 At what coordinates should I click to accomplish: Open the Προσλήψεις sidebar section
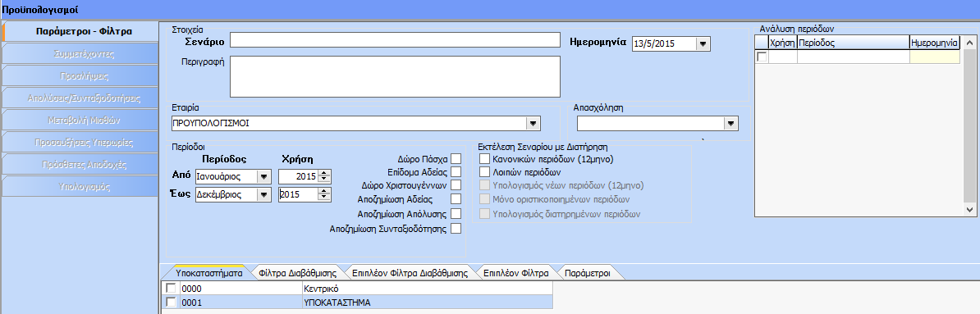(80, 76)
